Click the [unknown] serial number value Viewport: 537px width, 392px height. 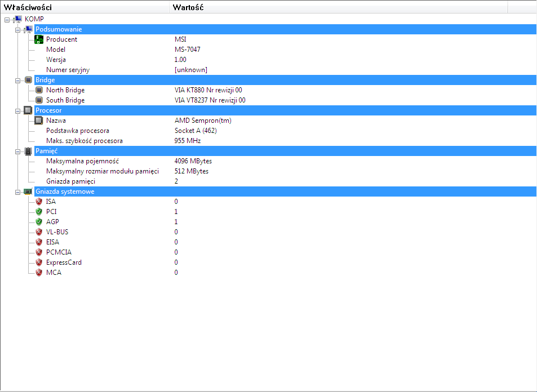pyautogui.click(x=191, y=70)
